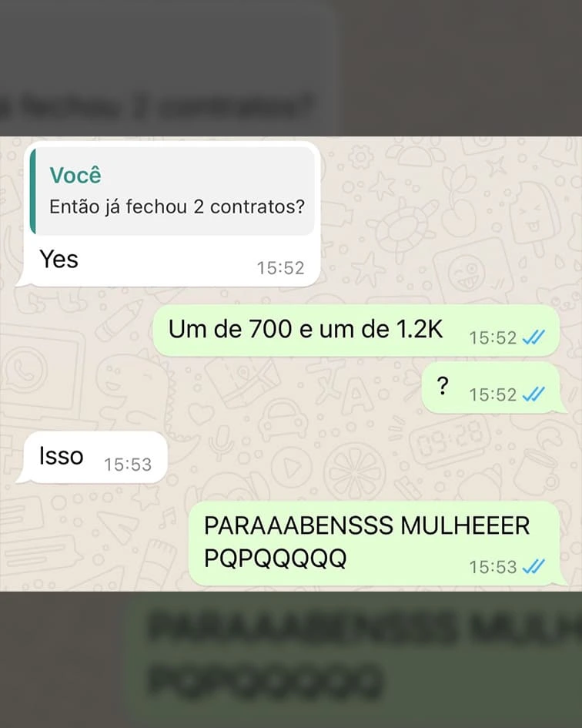Open quoted message "Então já fechou 2 contratos?"

tap(172, 191)
